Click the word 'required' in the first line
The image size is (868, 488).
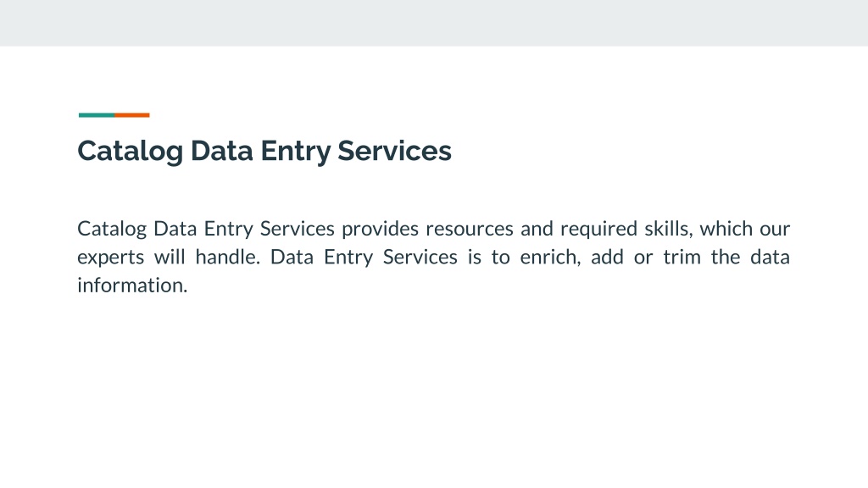coord(598,229)
